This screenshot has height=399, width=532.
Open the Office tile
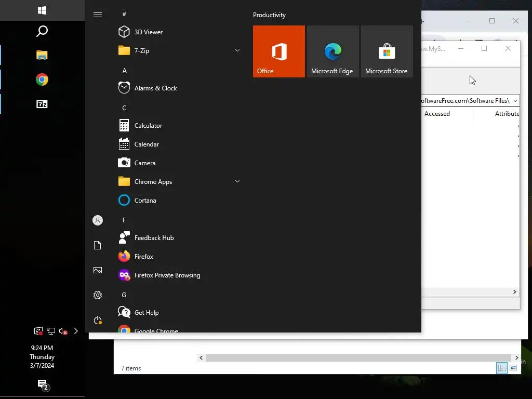click(x=279, y=51)
